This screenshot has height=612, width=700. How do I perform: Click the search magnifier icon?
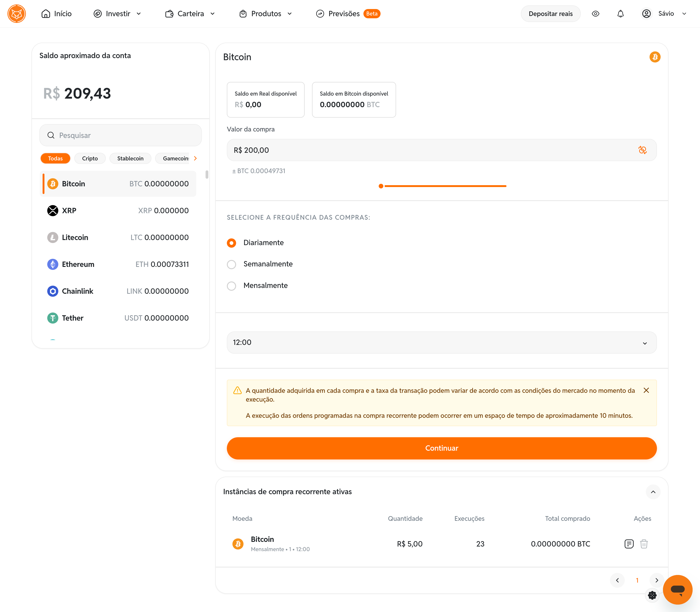[x=51, y=135]
